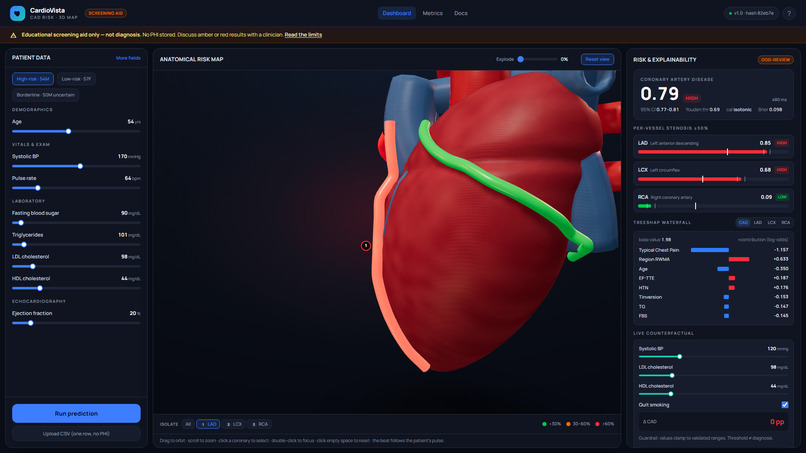This screenshot has height=453, width=806.
Task: Click the green <30% legend dot
Action: [544, 424]
